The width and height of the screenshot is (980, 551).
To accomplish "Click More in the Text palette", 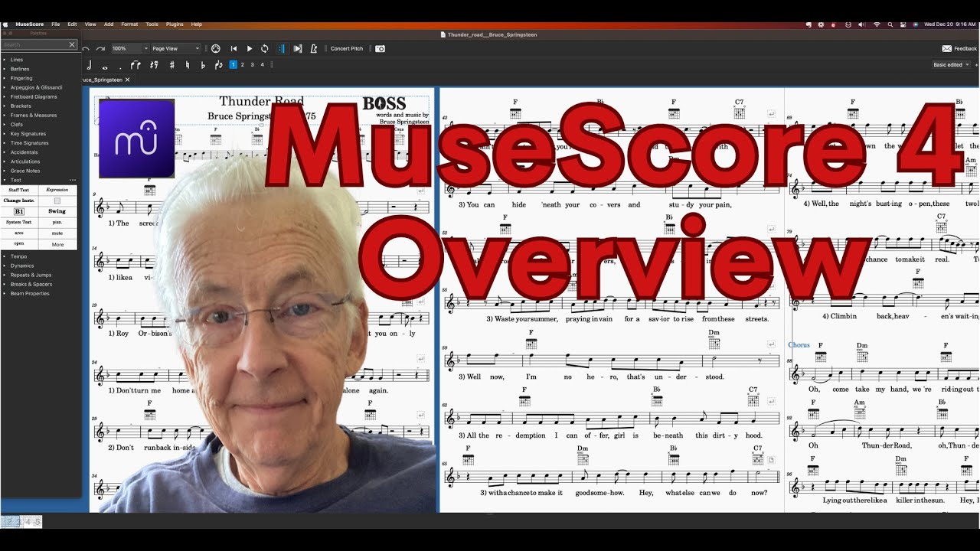I will [x=57, y=245].
